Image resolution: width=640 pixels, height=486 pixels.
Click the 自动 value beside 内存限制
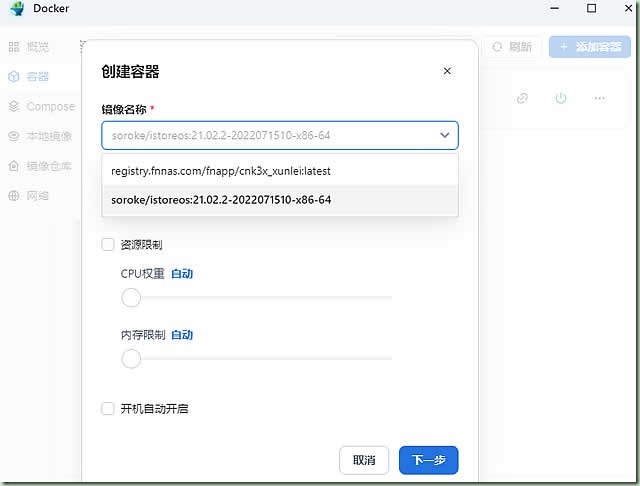(x=182, y=335)
